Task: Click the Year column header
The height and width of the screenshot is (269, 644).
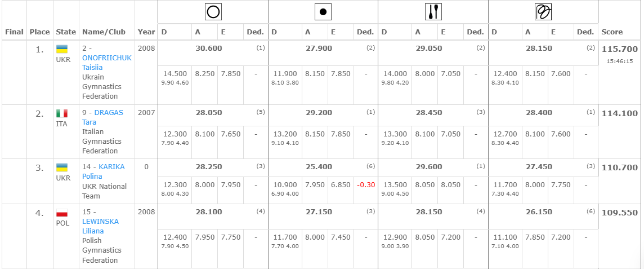Action: click(146, 32)
